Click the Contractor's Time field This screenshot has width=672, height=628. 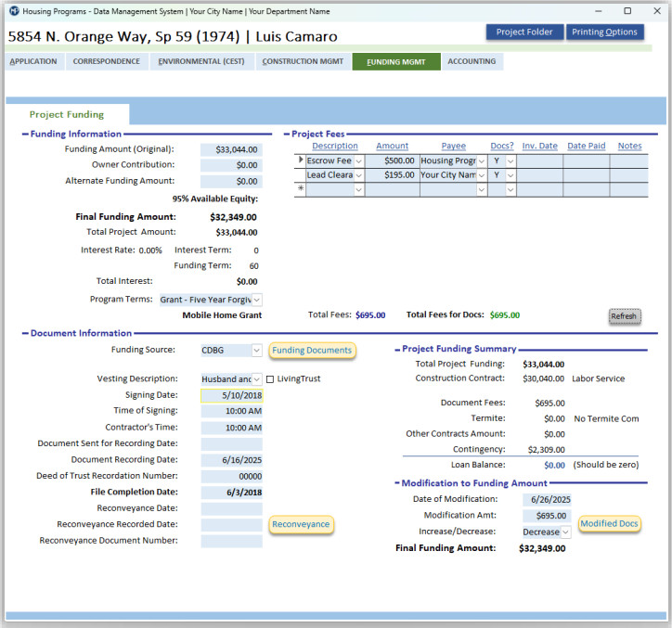coord(231,428)
